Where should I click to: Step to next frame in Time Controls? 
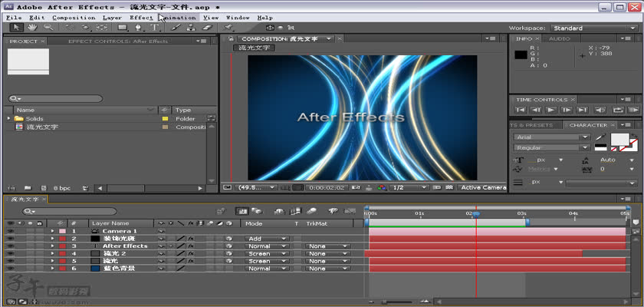coord(567,110)
